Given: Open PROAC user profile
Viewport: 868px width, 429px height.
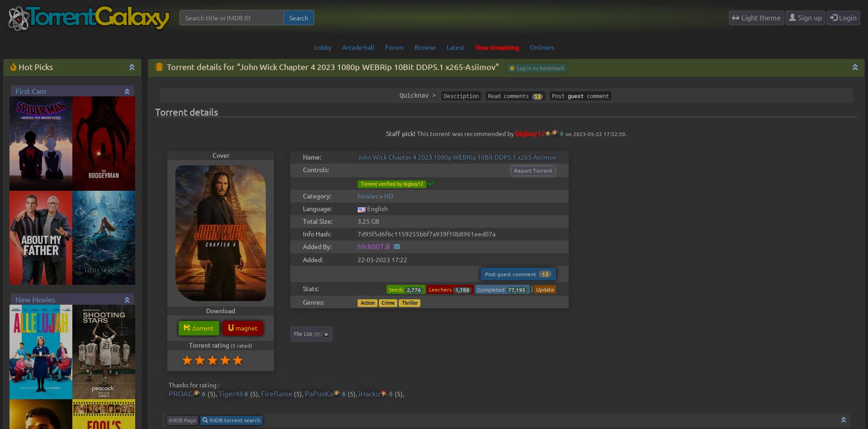Looking at the screenshot, I should (x=181, y=394).
